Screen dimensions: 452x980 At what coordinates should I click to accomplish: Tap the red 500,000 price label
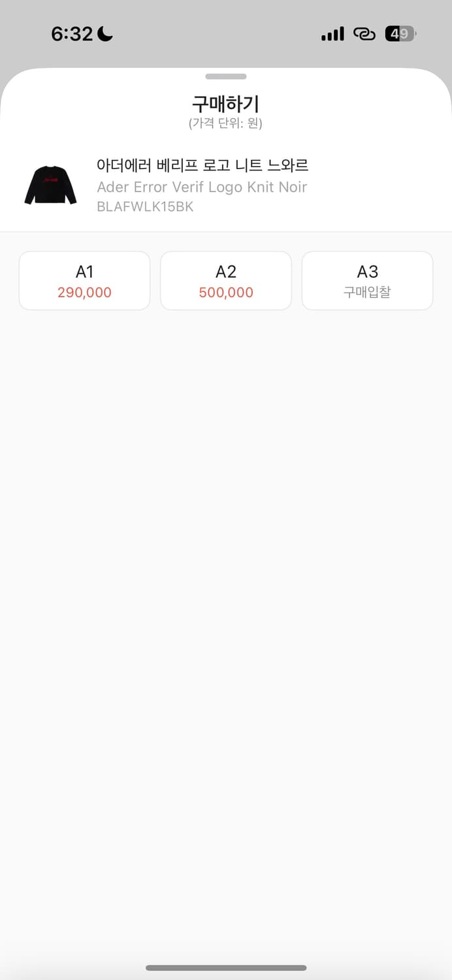(225, 292)
